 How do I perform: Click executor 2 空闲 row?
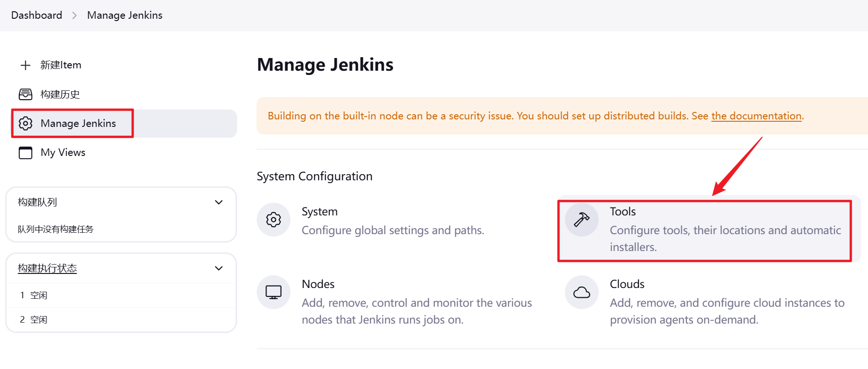pyautogui.click(x=121, y=320)
